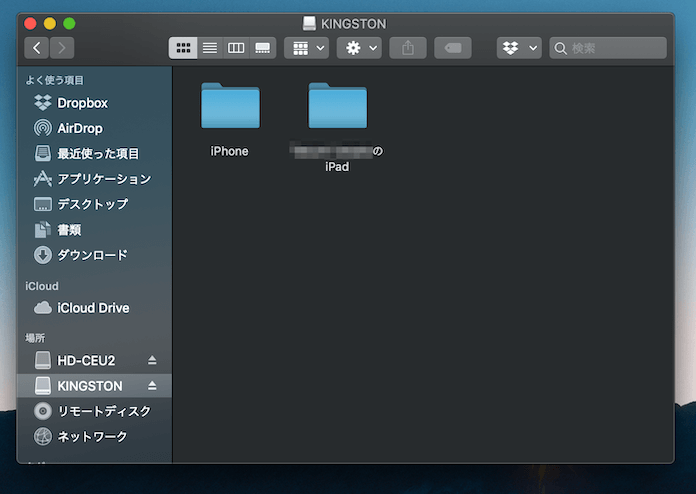
Task: Click the 場所 sidebar section heading
Action: coord(35,338)
